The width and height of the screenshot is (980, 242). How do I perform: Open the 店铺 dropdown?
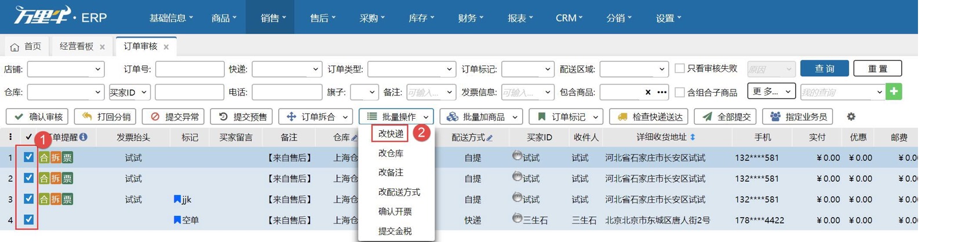[65, 69]
